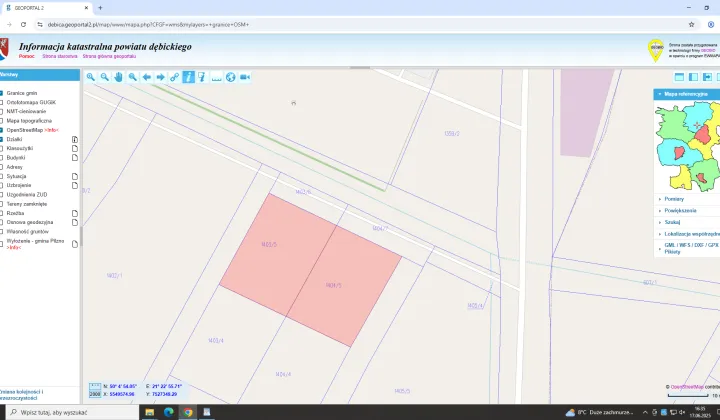
Task: Toggle the Ortofotomapa GUGiK layer
Action: [2, 102]
